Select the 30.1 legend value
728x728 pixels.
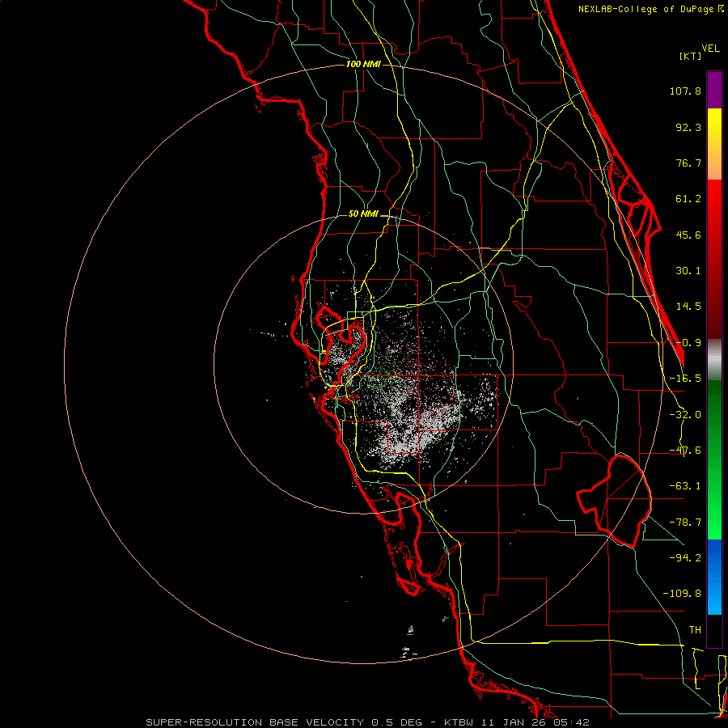pos(688,271)
